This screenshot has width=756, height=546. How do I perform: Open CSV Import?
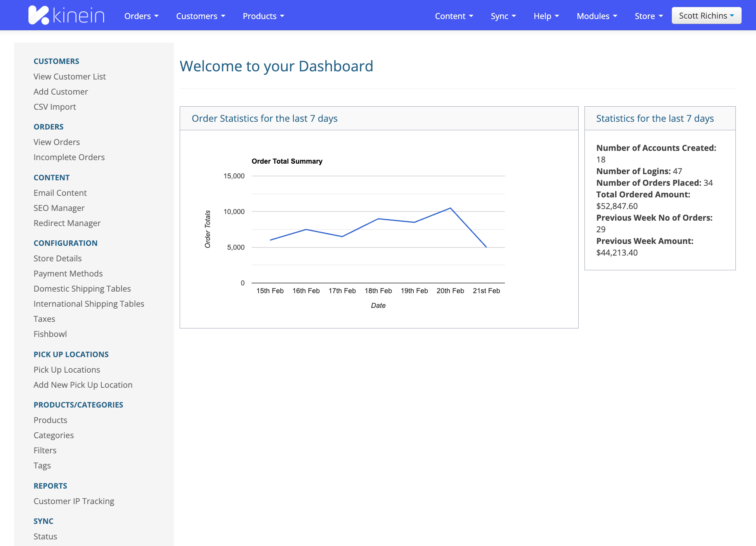pyautogui.click(x=55, y=107)
